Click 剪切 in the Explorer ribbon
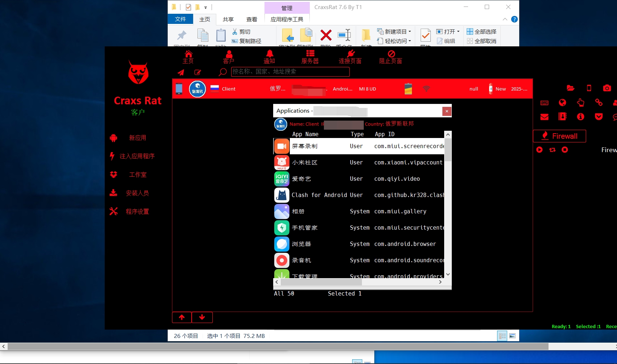Screen dimensions: 617x364 coord(242,32)
